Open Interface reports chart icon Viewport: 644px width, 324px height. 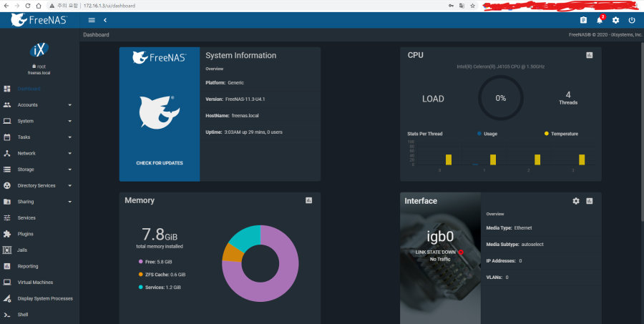[x=590, y=201]
